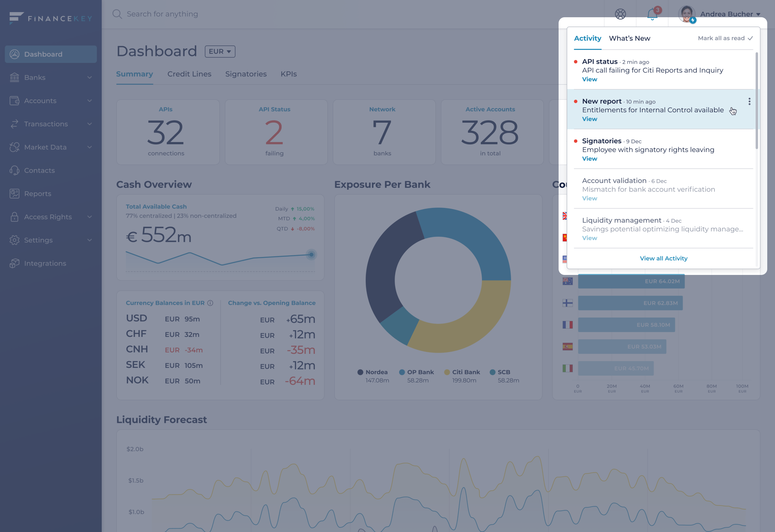
Task: Switch to Credit Lines tab
Action: coord(189,74)
